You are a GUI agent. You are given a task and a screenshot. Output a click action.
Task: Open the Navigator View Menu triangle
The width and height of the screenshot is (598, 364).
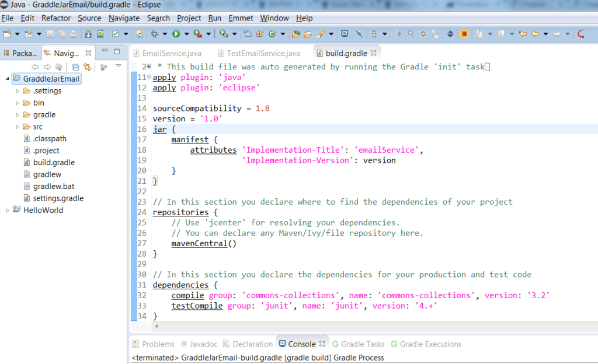pos(119,66)
